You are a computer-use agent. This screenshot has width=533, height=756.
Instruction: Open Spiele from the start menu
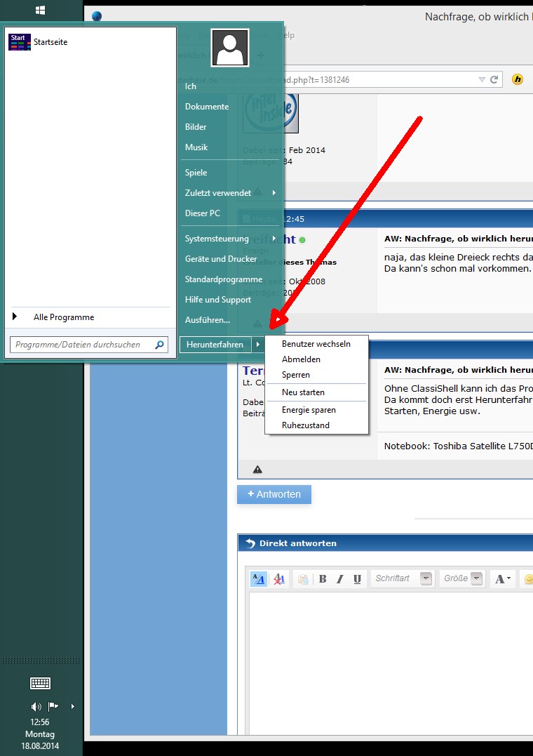coord(196,173)
